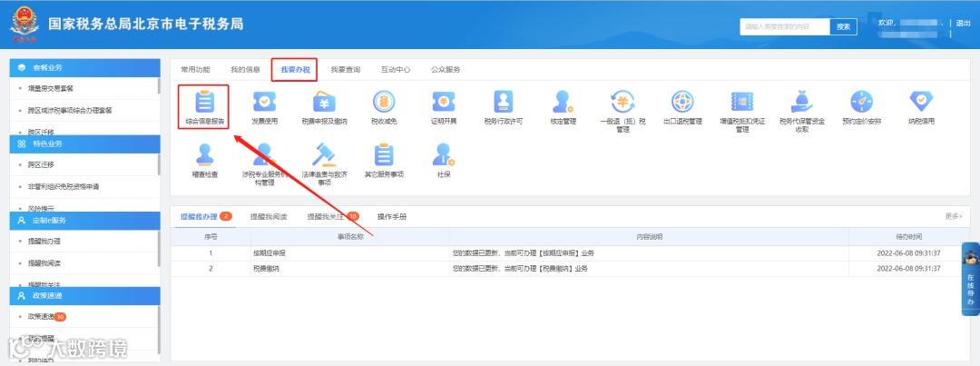Click 特色业务 section grid icon

[x=21, y=143]
